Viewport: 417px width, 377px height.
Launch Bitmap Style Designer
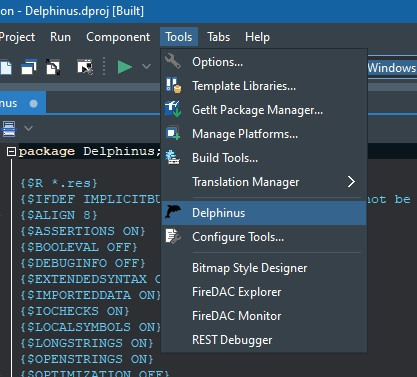coord(264,268)
